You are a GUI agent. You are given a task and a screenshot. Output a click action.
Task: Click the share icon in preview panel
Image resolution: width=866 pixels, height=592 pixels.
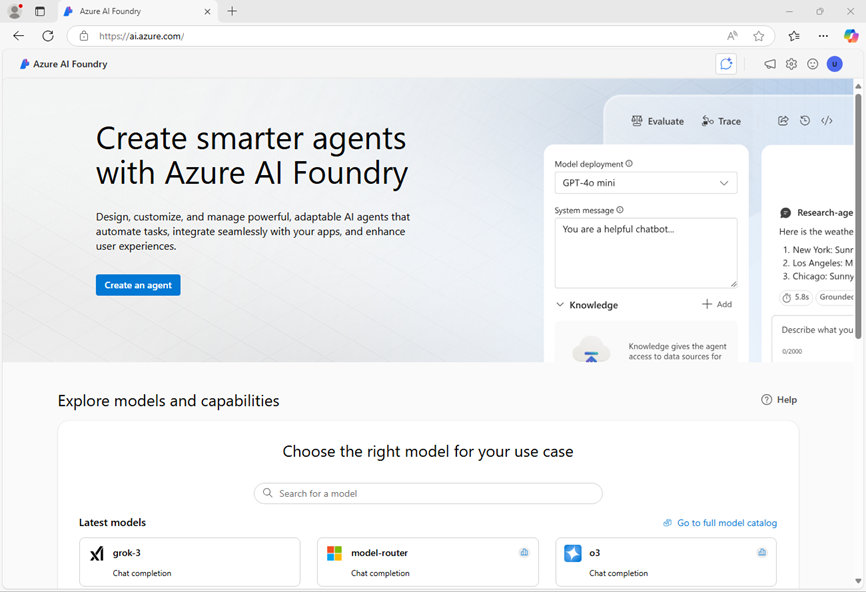tap(783, 120)
